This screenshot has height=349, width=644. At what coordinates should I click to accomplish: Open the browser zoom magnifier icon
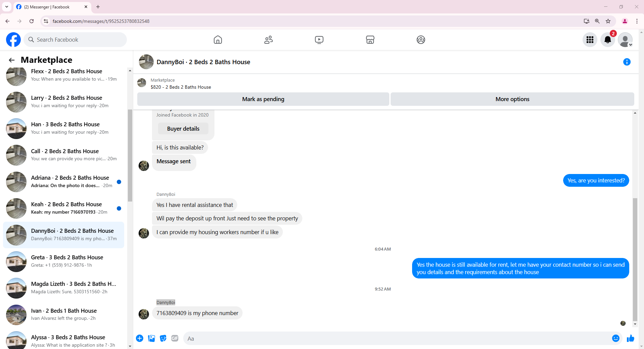point(597,21)
